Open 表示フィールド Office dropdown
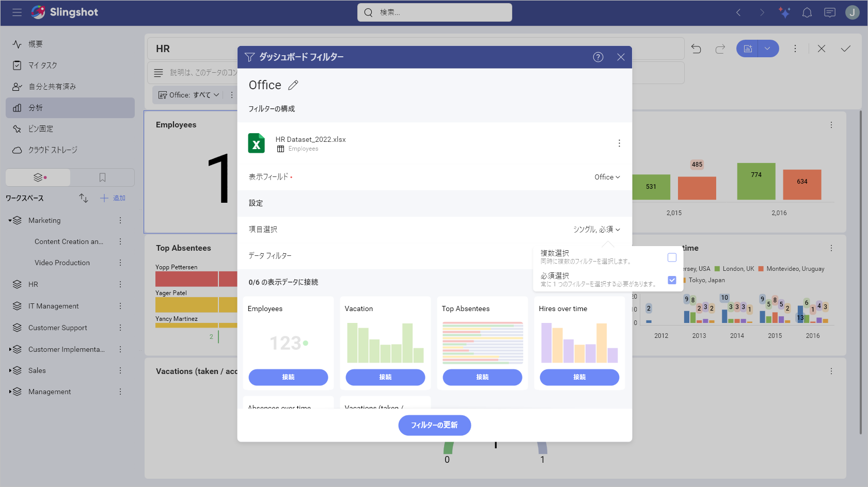 pos(607,177)
